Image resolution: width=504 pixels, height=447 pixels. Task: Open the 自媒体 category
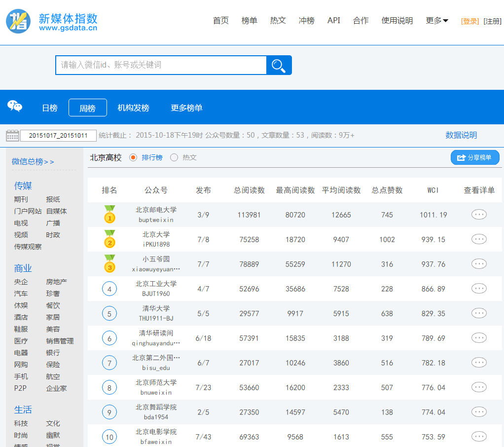[57, 211]
